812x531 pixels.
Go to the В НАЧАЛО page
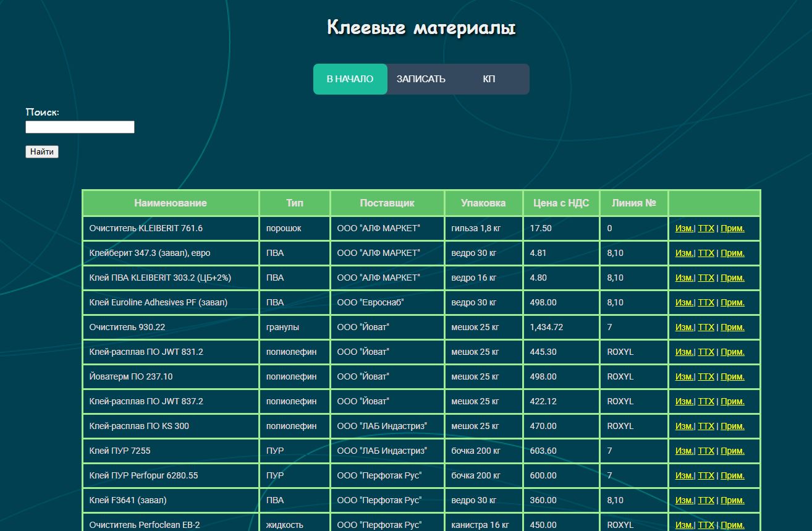(x=350, y=79)
